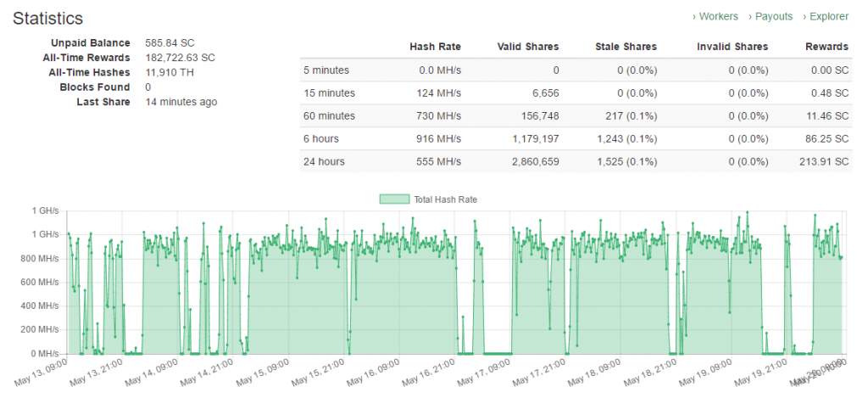The image size is (868, 415).
Task: Open the Explorer link
Action: pos(828,16)
